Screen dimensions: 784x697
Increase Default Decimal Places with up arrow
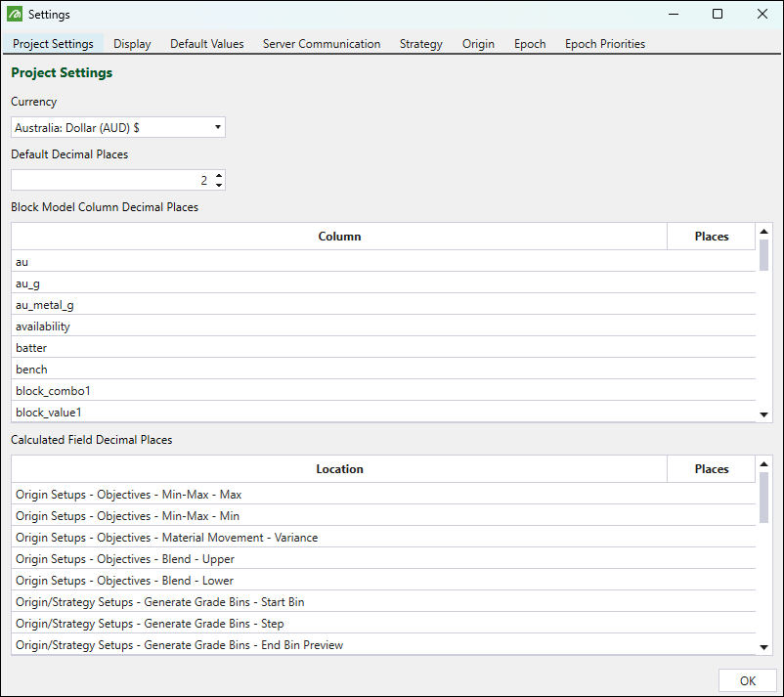pos(219,176)
